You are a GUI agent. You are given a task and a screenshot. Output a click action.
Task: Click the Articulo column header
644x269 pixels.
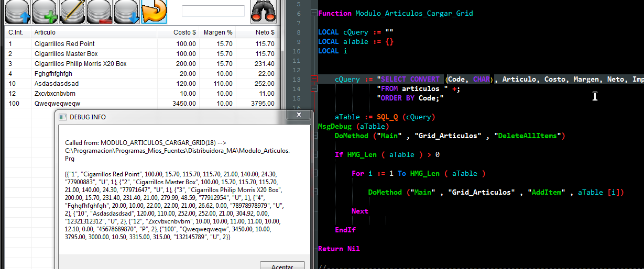pyautogui.click(x=94, y=32)
